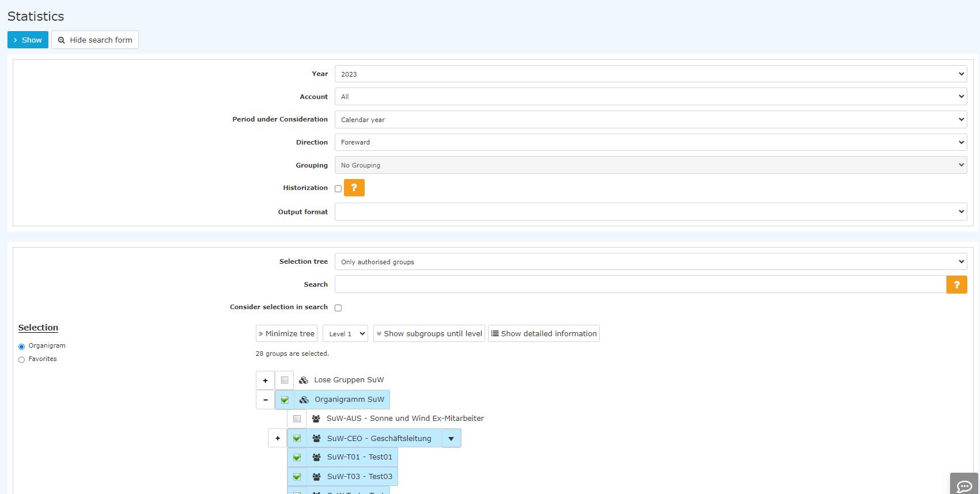The image size is (980, 494).
Task: Click Show subgroups until level button
Action: [x=429, y=333]
